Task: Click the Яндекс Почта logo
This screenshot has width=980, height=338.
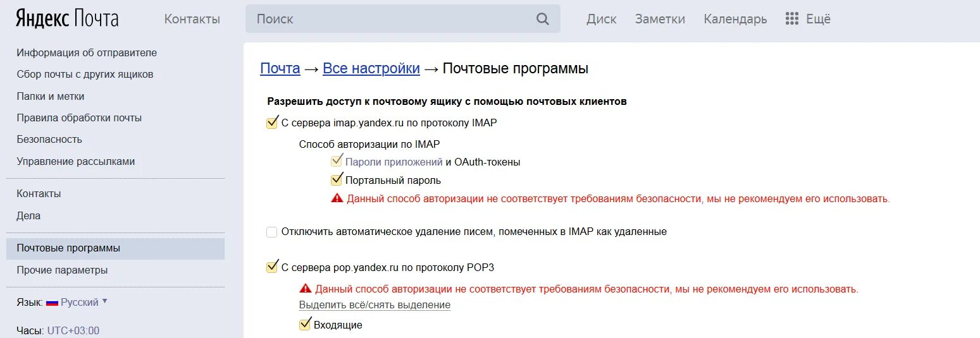Action: (67, 18)
